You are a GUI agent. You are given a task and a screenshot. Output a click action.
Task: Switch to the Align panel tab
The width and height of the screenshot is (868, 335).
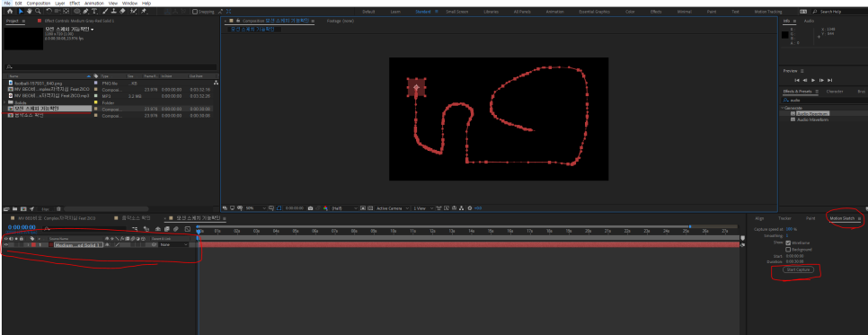click(x=759, y=219)
